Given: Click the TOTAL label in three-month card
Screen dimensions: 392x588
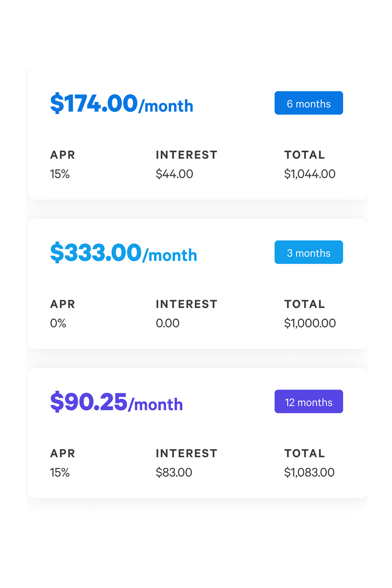Looking at the screenshot, I should point(305,304).
